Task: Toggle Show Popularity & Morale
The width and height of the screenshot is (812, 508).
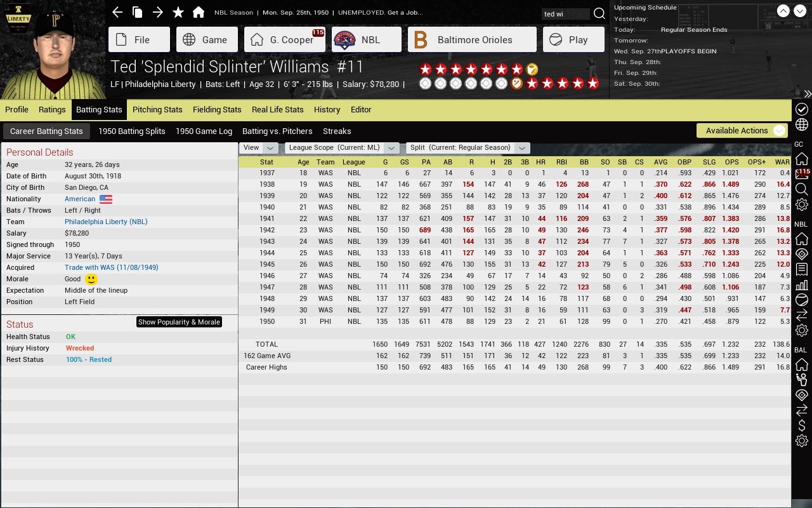Action: click(x=180, y=322)
